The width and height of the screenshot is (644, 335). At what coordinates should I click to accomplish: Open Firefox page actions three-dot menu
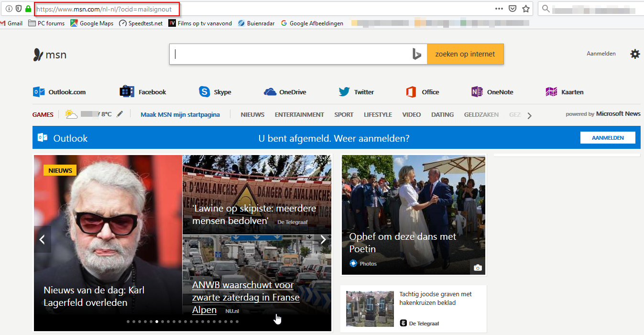coord(499,9)
